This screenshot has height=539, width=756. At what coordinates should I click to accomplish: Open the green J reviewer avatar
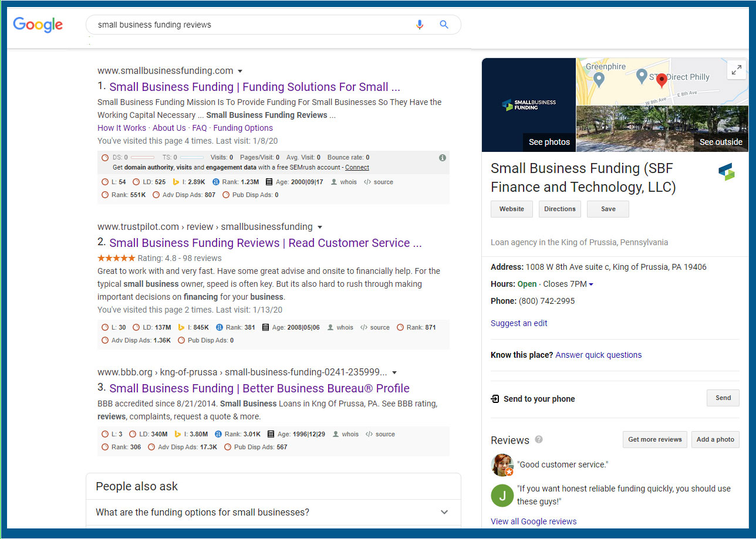coord(502,496)
